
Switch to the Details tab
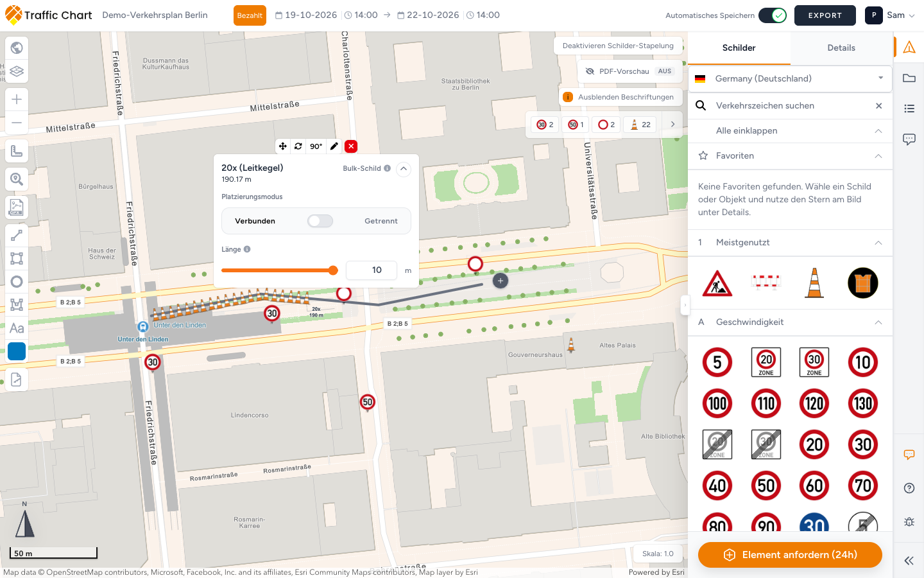point(841,48)
